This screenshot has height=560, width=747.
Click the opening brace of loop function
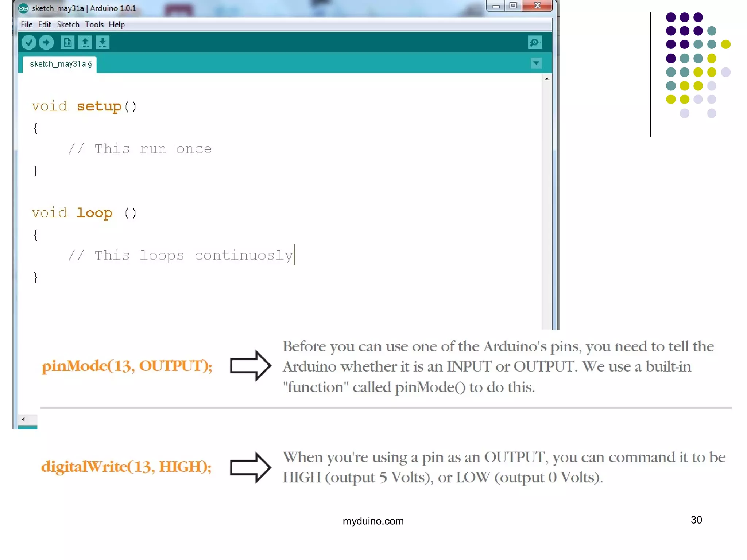[x=35, y=234]
